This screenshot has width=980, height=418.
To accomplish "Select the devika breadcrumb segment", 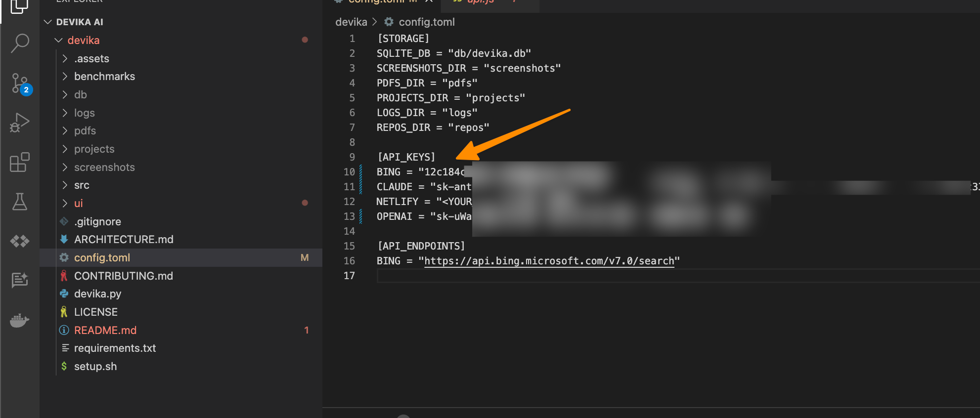I will click(351, 22).
